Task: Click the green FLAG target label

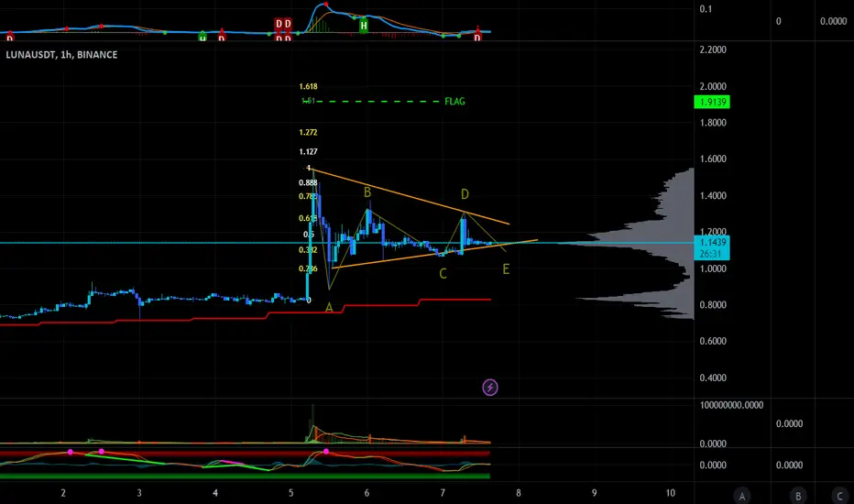Action: tap(454, 102)
